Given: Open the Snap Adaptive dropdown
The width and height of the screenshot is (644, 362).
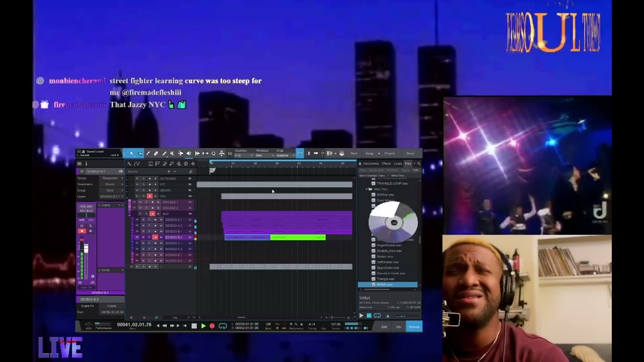Looking at the screenshot, I should click(x=285, y=155).
